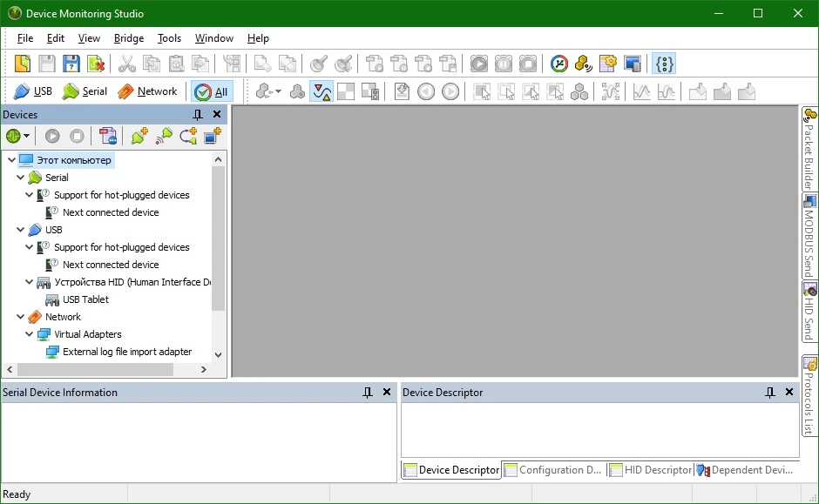Open the Packet Builder side panel
The image size is (819, 504).
pyautogui.click(x=809, y=149)
